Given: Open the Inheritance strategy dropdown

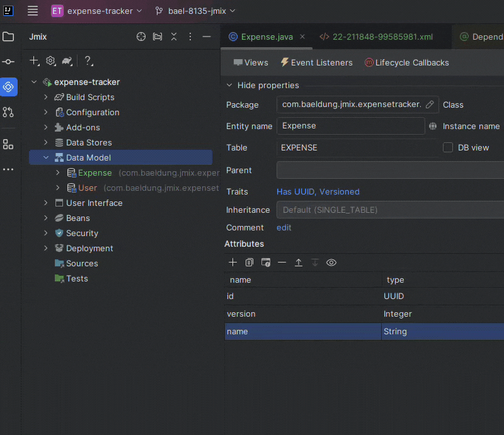Looking at the screenshot, I should click(x=391, y=210).
